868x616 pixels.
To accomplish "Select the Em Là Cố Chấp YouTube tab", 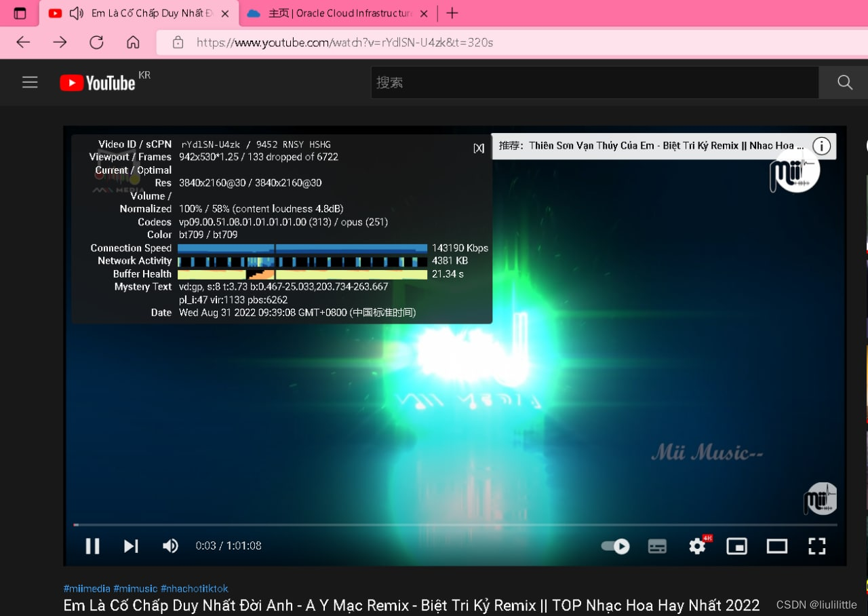I will (139, 13).
